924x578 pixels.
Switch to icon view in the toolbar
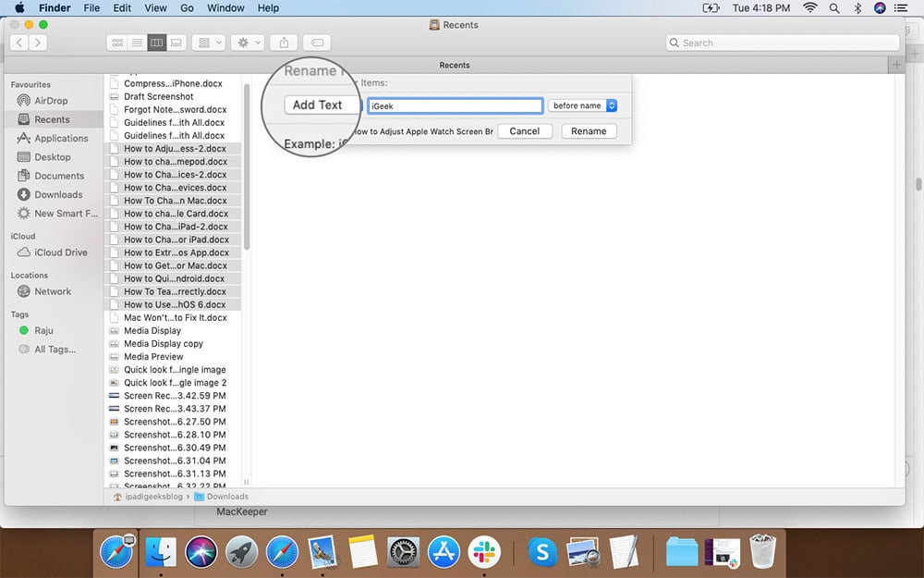point(117,42)
